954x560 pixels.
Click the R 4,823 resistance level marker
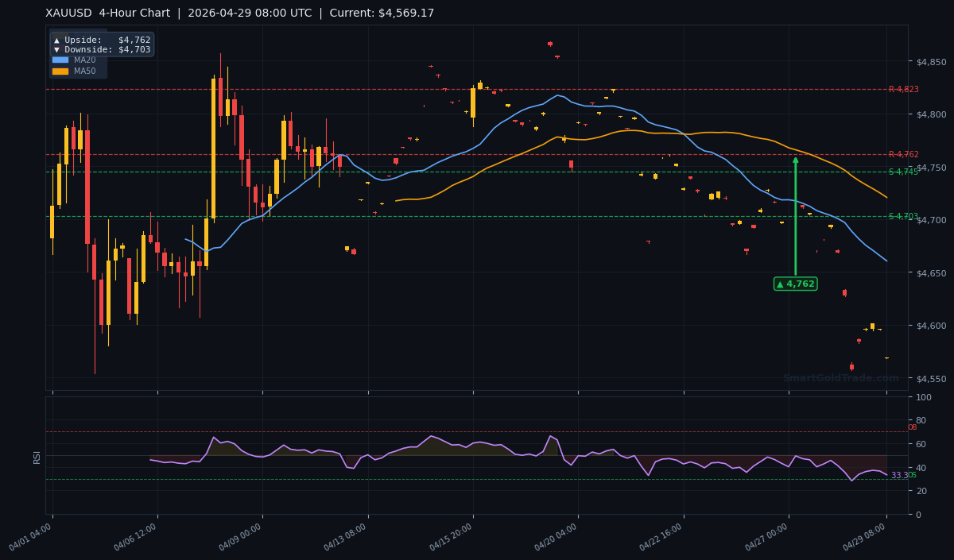[902, 90]
